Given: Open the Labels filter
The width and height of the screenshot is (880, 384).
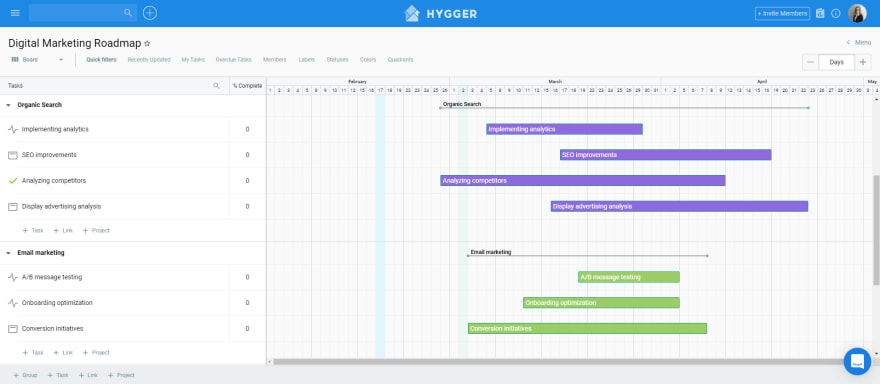Looking at the screenshot, I should pyautogui.click(x=306, y=60).
